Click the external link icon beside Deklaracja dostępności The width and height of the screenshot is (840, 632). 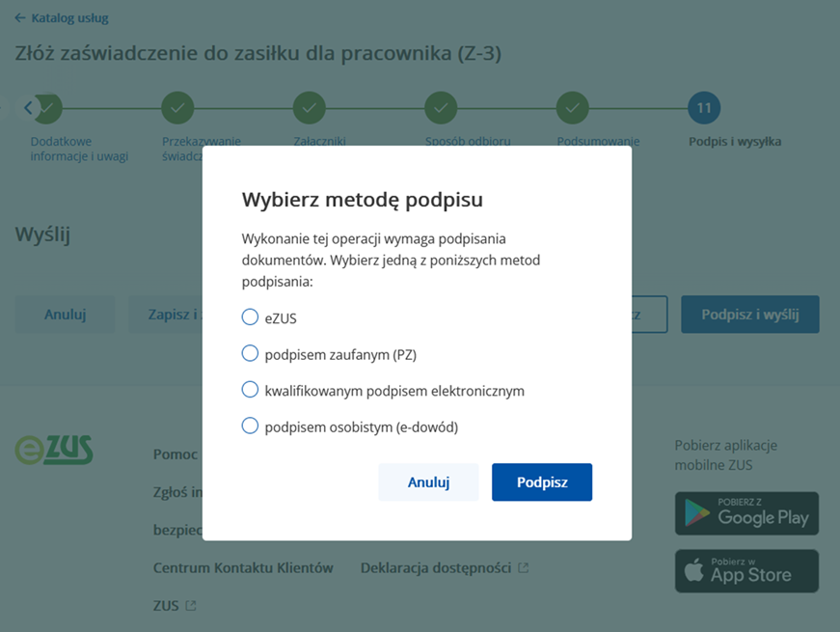(x=522, y=568)
